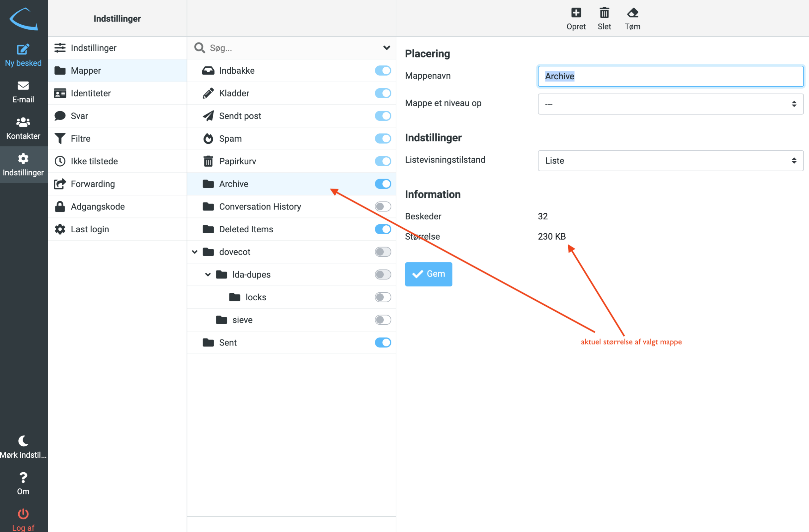Click the Log af power icon
Viewport: 809px width, 532px height.
coord(23,514)
